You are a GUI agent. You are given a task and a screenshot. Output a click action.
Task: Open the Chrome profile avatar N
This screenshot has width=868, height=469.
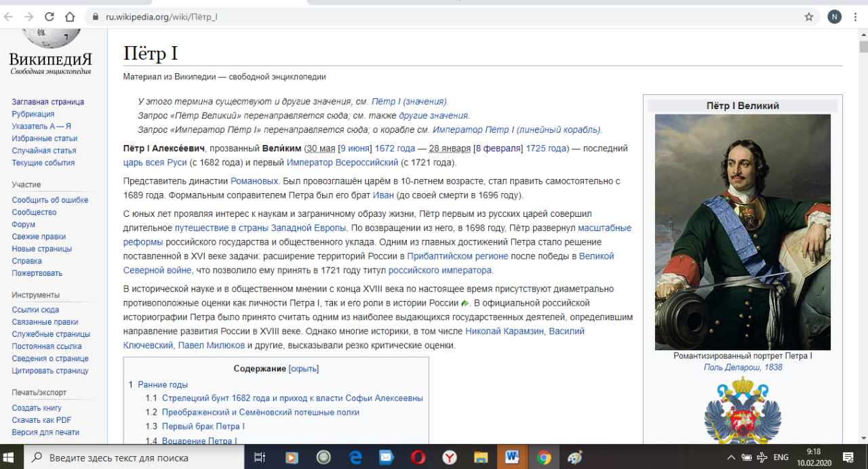pyautogui.click(x=834, y=17)
